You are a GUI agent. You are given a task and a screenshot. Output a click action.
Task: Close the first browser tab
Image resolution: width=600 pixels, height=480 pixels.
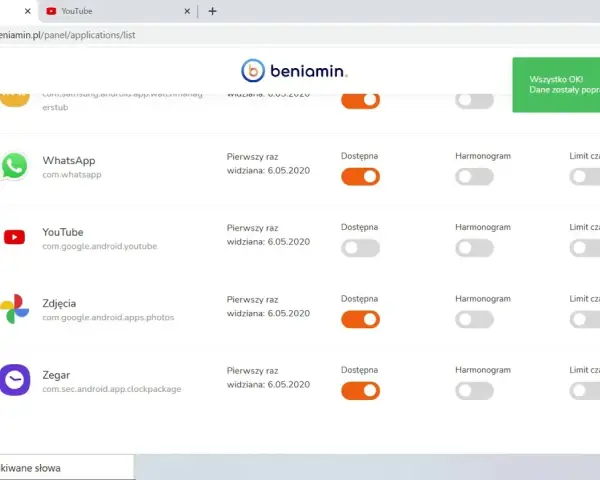coord(28,11)
